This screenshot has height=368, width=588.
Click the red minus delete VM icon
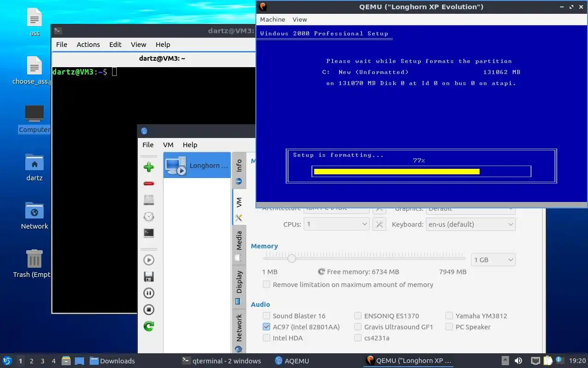tap(148, 184)
